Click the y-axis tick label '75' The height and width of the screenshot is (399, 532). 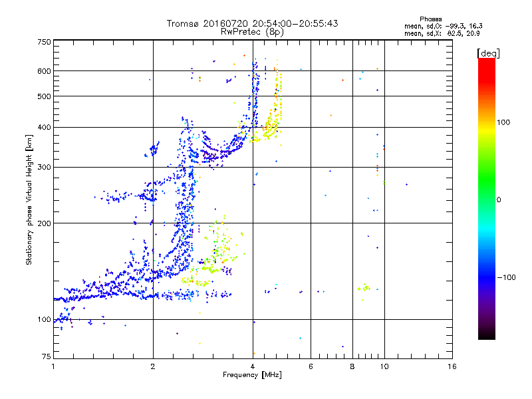(x=47, y=356)
